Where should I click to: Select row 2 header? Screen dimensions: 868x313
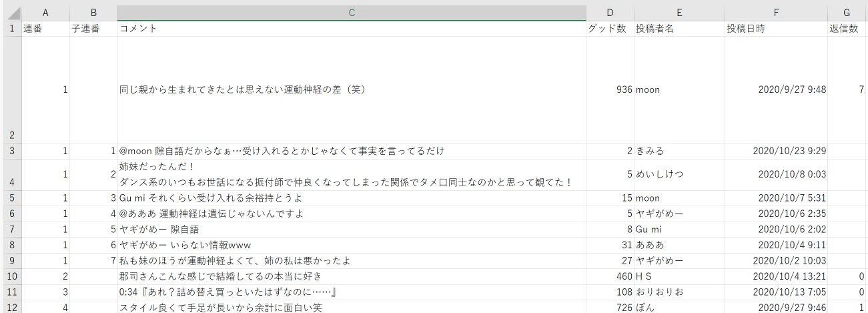pos(11,89)
